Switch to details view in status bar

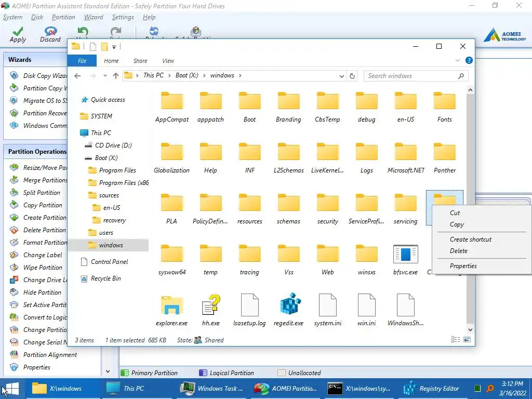click(x=456, y=340)
